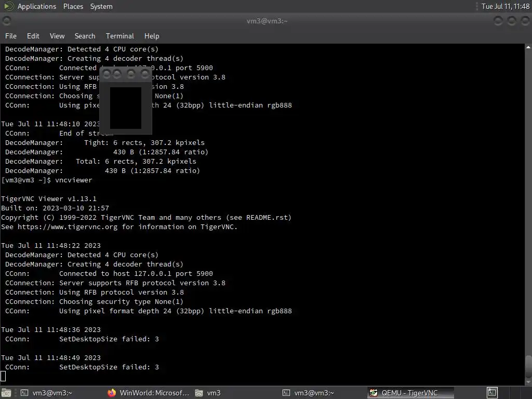
Task: Click the https://www.tigervnc.org URL in the terminal
Action: click(x=68, y=227)
